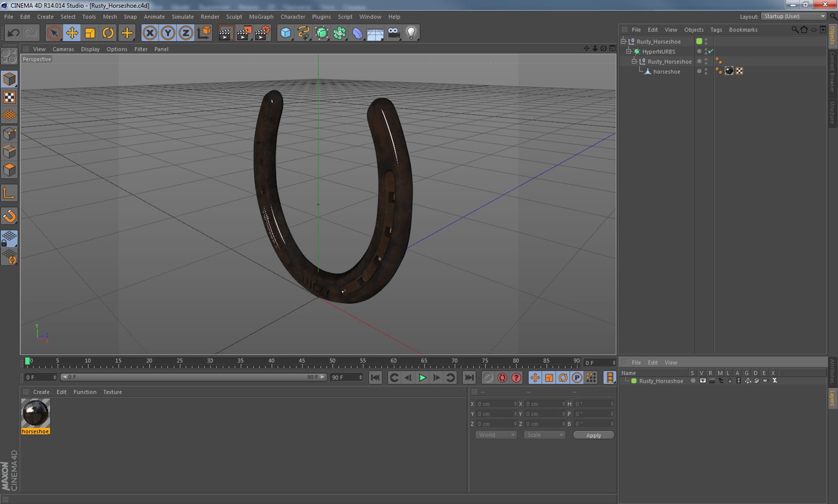
Task: Open the Array modeling objects icon
Action: coord(340,33)
